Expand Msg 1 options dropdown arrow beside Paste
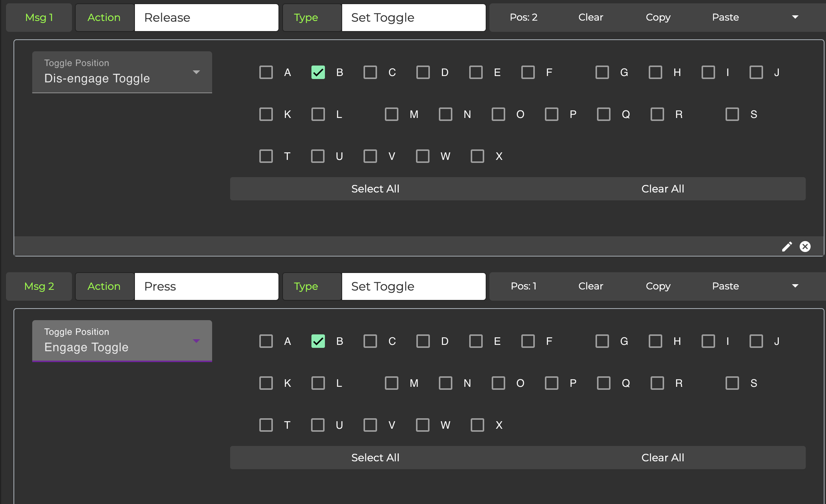Screen dimensions: 826x504 [795, 17]
